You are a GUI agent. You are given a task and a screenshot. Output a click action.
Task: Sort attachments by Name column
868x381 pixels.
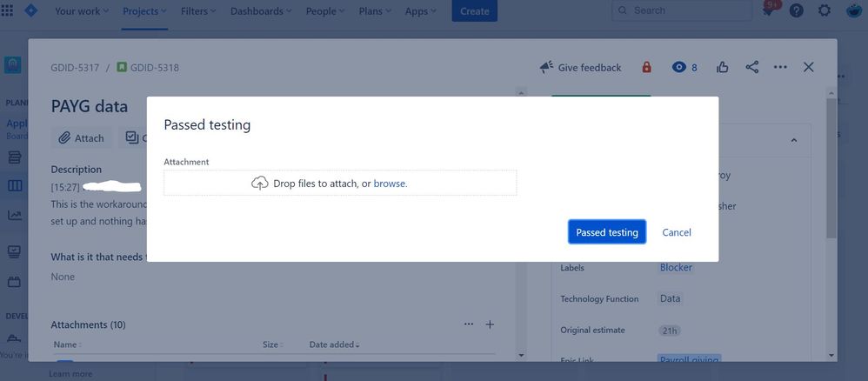tap(67, 344)
